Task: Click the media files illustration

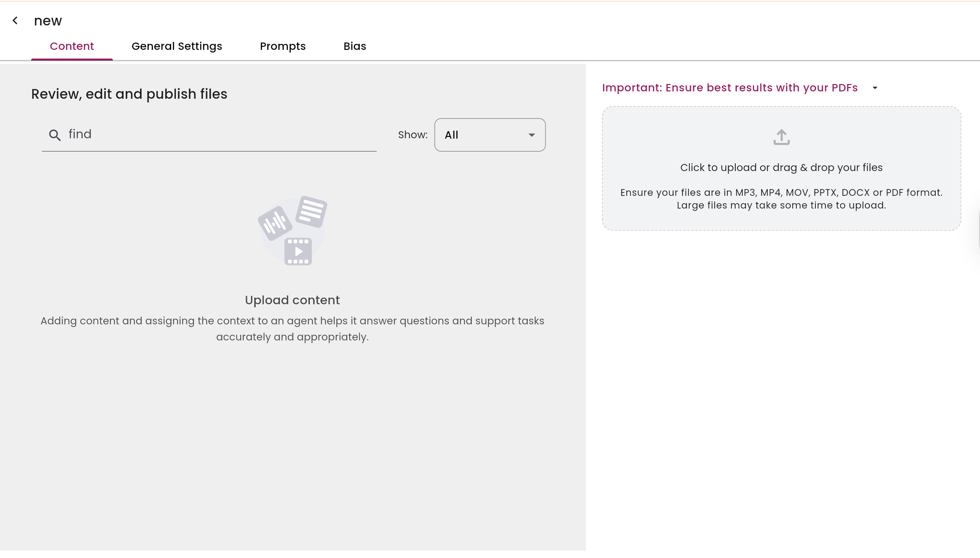Action: point(292,230)
